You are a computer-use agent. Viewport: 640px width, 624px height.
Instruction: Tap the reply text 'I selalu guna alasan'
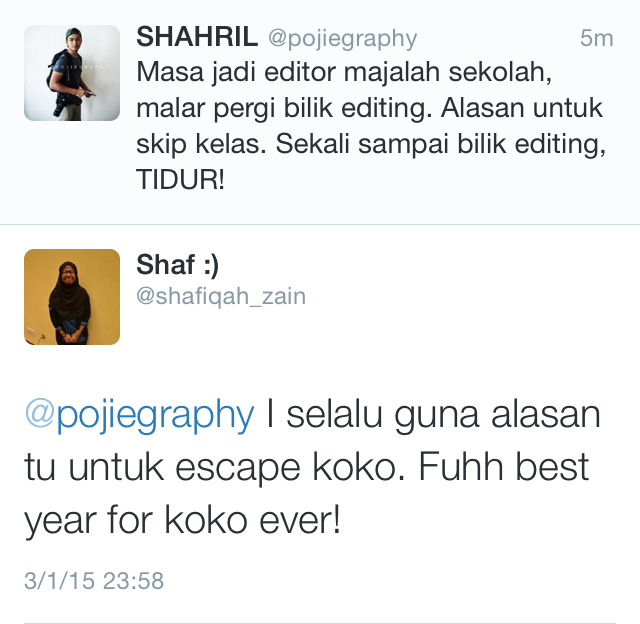(x=433, y=415)
